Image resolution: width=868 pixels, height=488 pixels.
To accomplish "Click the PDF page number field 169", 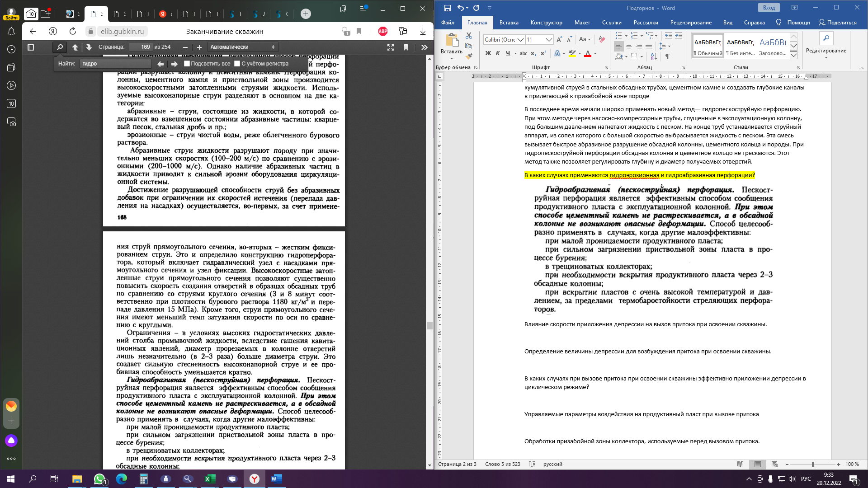I will coord(141,47).
